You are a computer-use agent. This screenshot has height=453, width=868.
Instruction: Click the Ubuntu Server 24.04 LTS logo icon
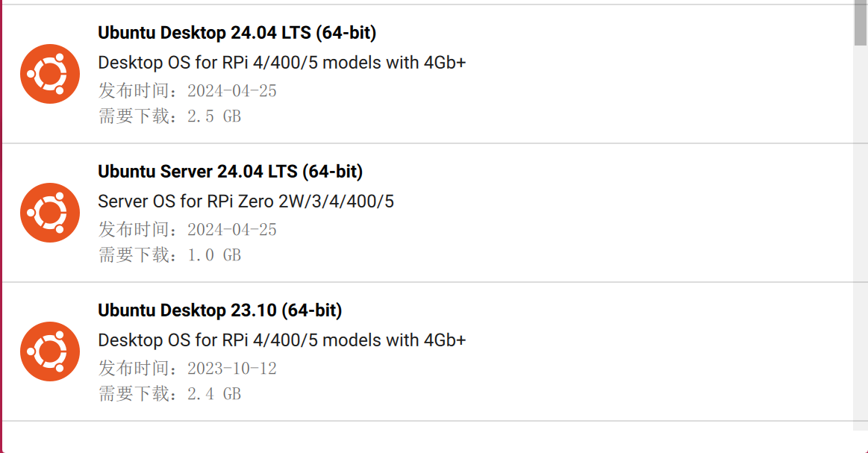(50, 213)
